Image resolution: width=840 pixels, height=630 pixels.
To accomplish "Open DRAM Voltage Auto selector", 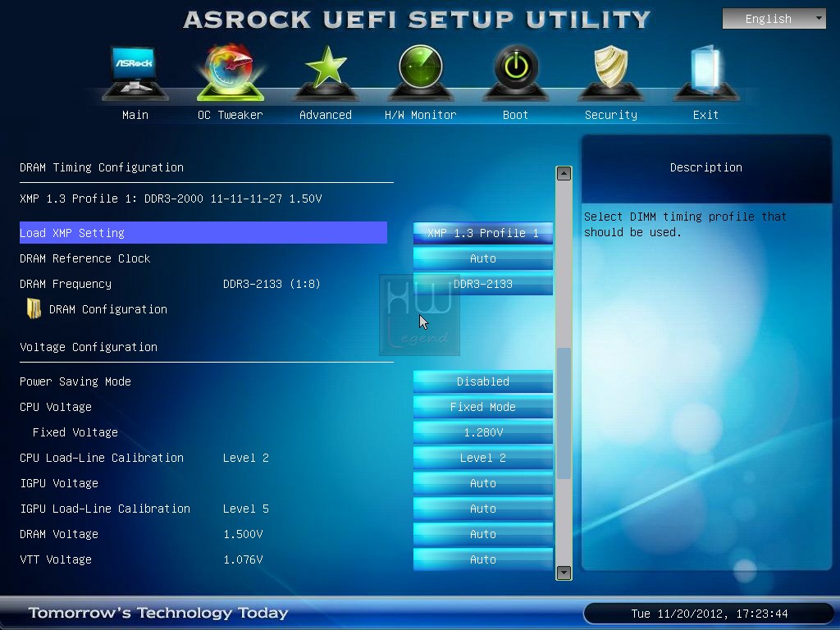I will (x=482, y=534).
